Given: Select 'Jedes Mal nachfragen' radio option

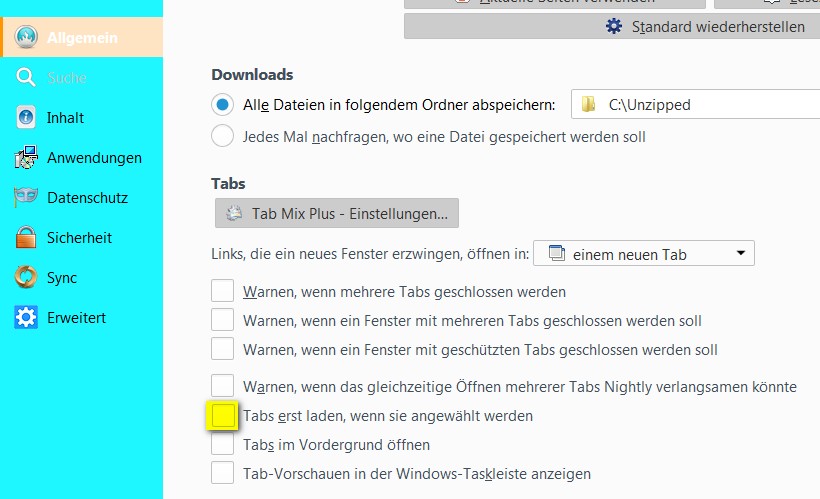Looking at the screenshot, I should click(x=222, y=136).
